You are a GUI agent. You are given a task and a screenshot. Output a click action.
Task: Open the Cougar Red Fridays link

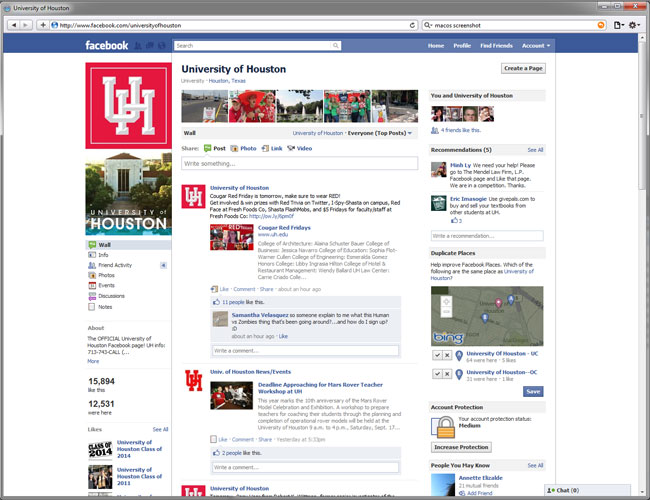click(284, 228)
